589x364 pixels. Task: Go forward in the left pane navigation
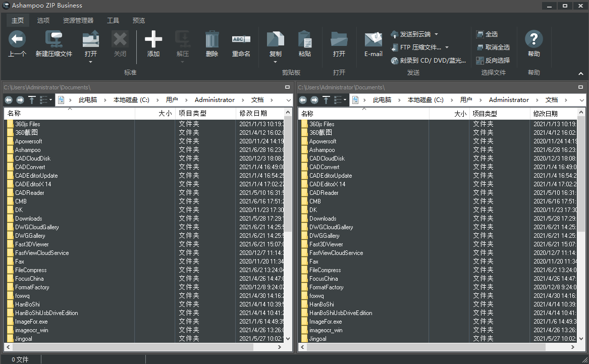pyautogui.click(x=20, y=100)
